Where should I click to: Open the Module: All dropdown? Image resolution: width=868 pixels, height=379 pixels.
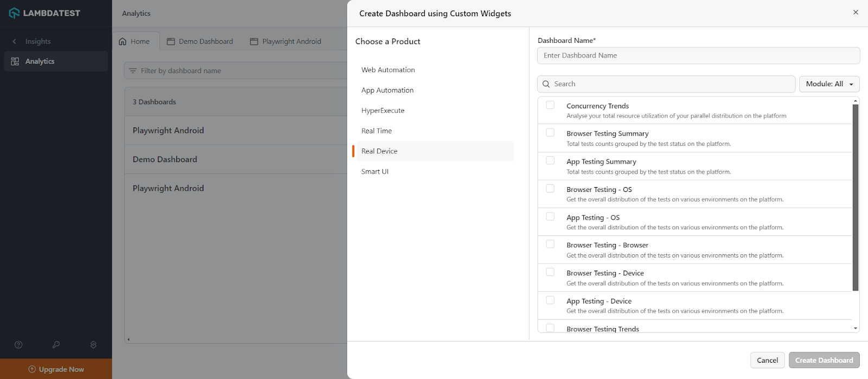(x=829, y=84)
